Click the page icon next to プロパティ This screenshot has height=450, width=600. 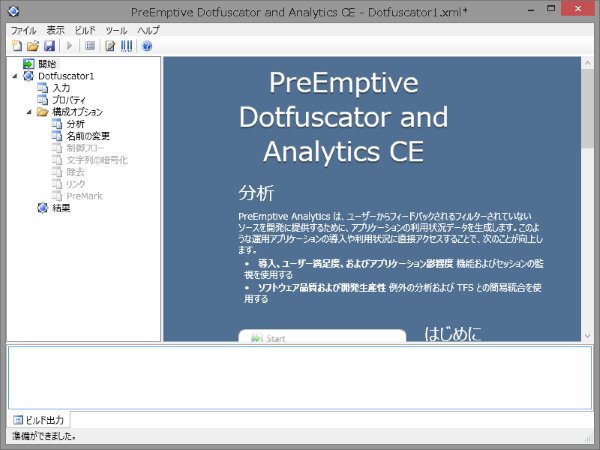click(42, 100)
